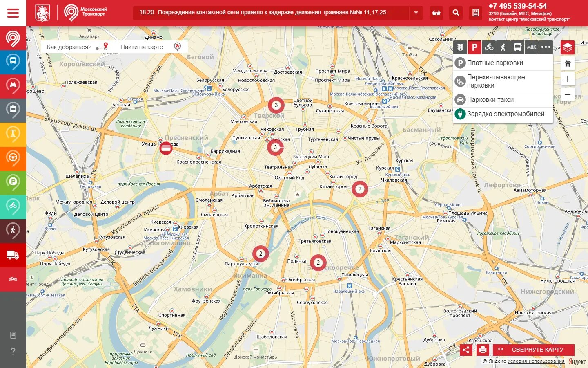Expand the news ticker dropdown arrow

[x=416, y=13]
